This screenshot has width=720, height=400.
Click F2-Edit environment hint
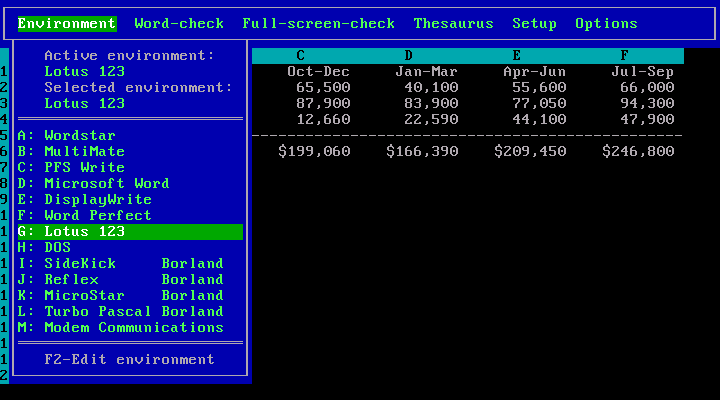pyautogui.click(x=129, y=360)
